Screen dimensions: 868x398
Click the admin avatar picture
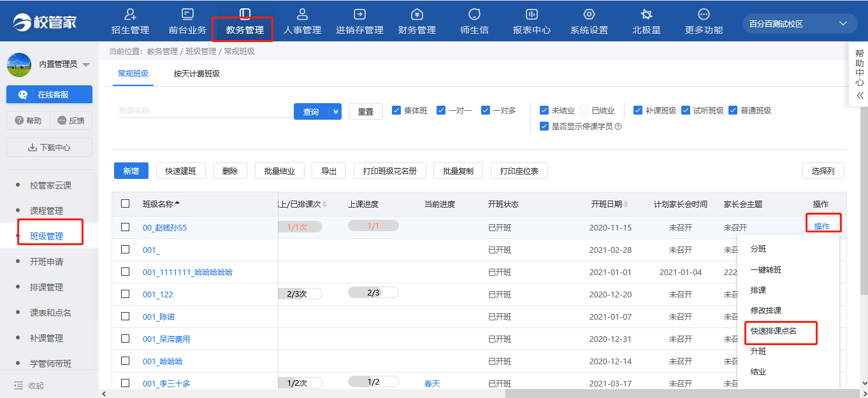tap(18, 64)
